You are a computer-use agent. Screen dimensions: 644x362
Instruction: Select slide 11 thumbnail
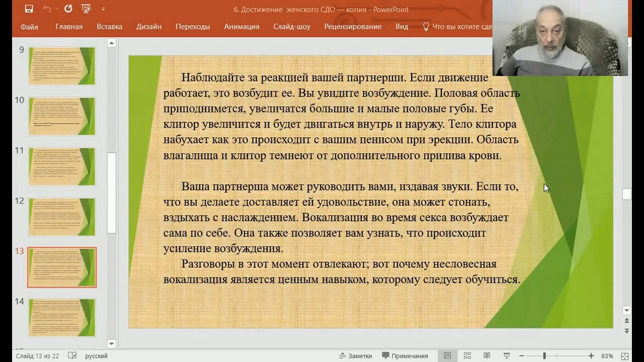click(x=62, y=166)
